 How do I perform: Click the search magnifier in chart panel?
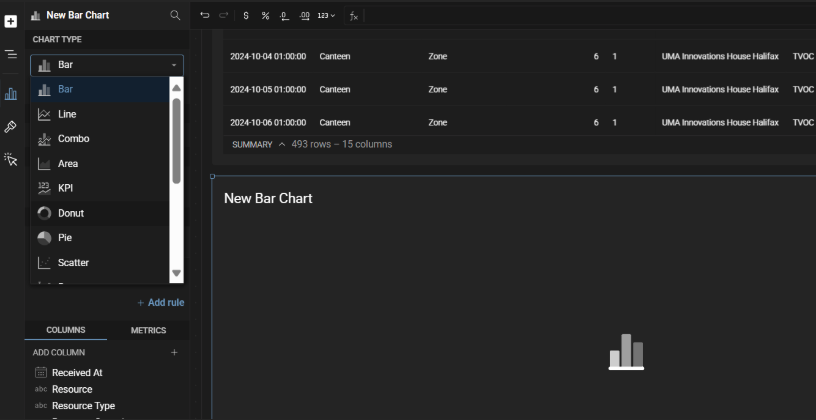tap(175, 15)
